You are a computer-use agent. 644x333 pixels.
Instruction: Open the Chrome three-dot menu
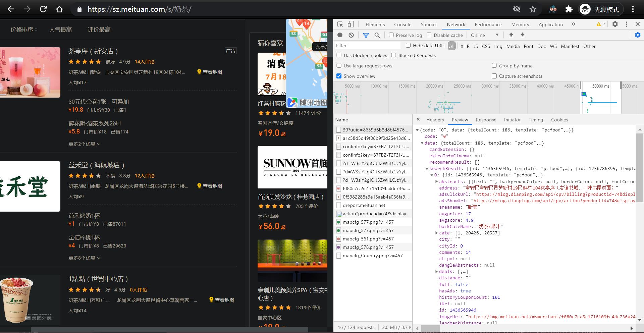633,9
